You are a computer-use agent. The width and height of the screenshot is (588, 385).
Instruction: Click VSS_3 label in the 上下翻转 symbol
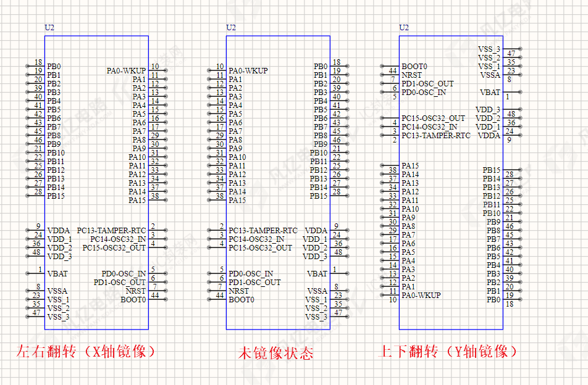coord(489,49)
